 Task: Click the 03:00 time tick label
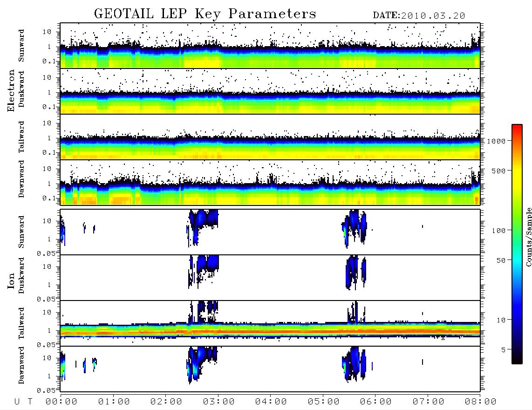(x=219, y=402)
